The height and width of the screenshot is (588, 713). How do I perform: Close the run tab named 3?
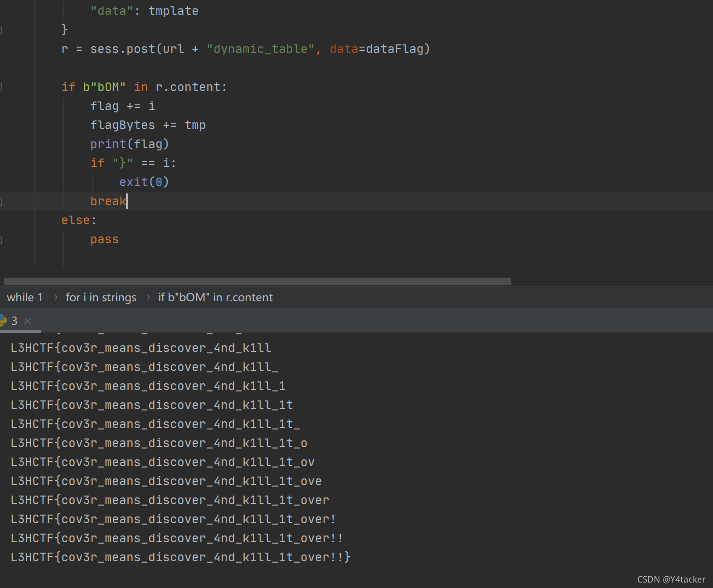28,321
